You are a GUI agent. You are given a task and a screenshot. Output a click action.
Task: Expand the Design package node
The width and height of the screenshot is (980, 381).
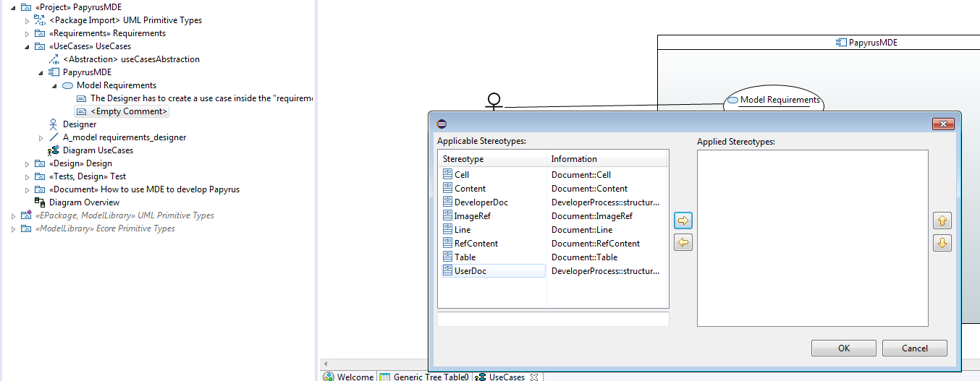[x=28, y=163]
